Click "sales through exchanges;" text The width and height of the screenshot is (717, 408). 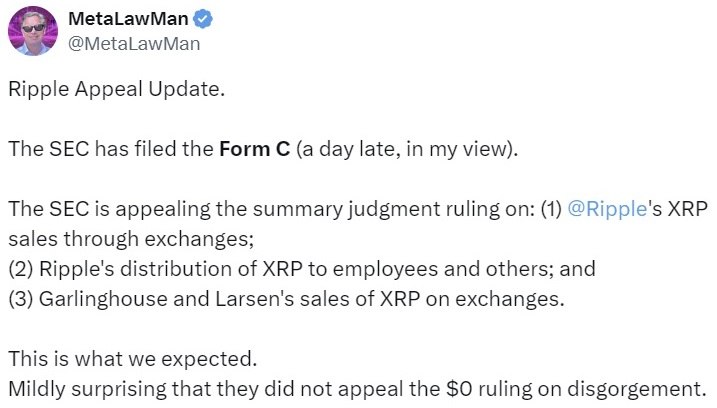(x=131, y=241)
